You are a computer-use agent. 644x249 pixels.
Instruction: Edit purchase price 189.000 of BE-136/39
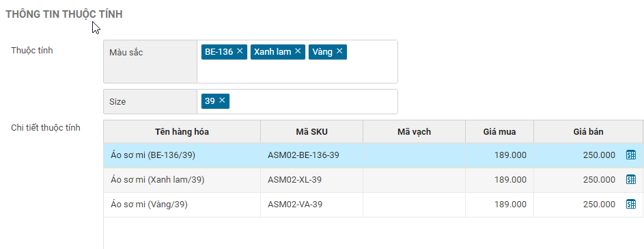[499, 155]
